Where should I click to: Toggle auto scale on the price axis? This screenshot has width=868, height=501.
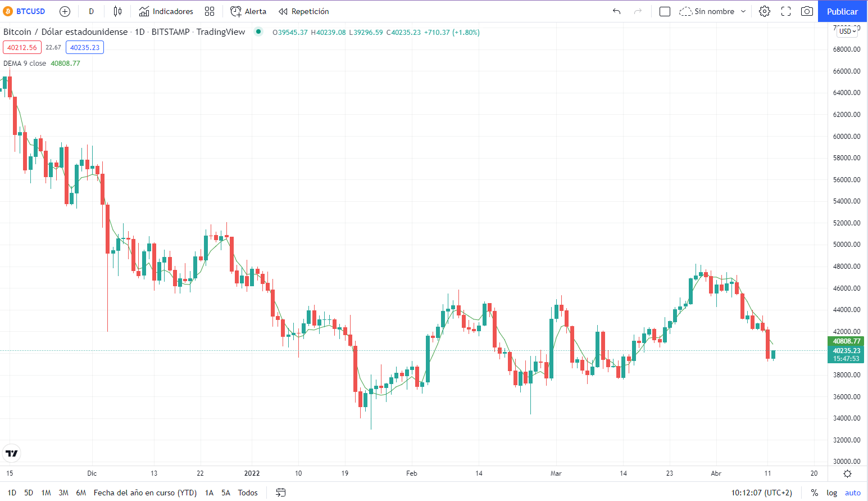[853, 493]
